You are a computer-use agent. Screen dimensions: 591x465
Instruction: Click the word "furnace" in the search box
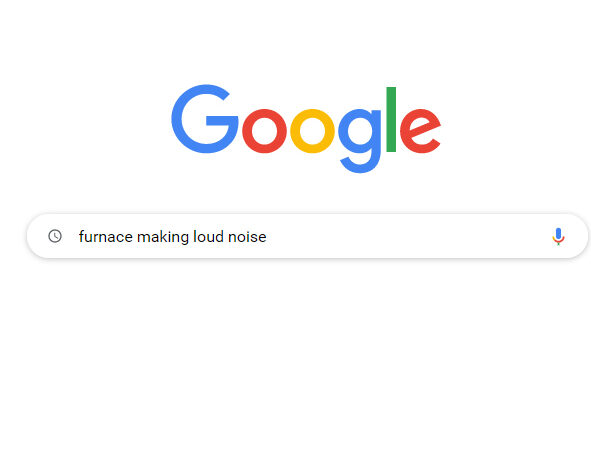tap(106, 237)
